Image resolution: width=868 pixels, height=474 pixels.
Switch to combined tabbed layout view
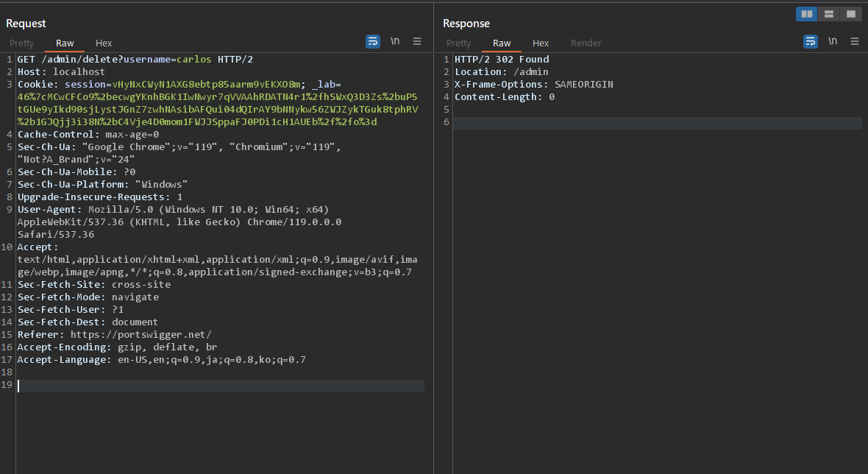click(x=851, y=15)
